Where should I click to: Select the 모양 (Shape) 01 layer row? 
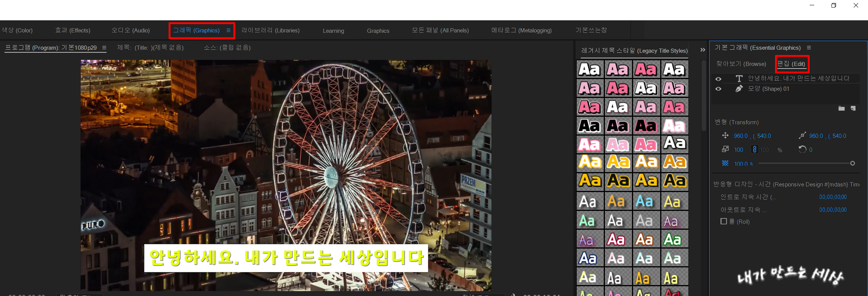(x=785, y=89)
